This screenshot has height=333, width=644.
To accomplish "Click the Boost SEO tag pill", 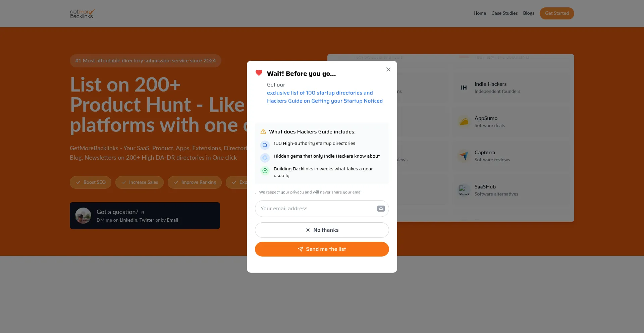I will point(91,182).
